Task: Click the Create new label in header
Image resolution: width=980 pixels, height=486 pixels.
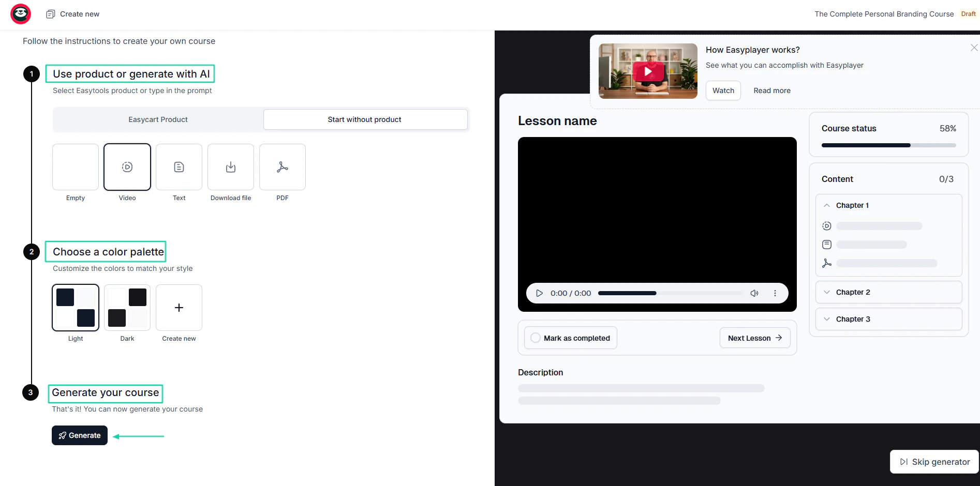Action: (x=80, y=14)
